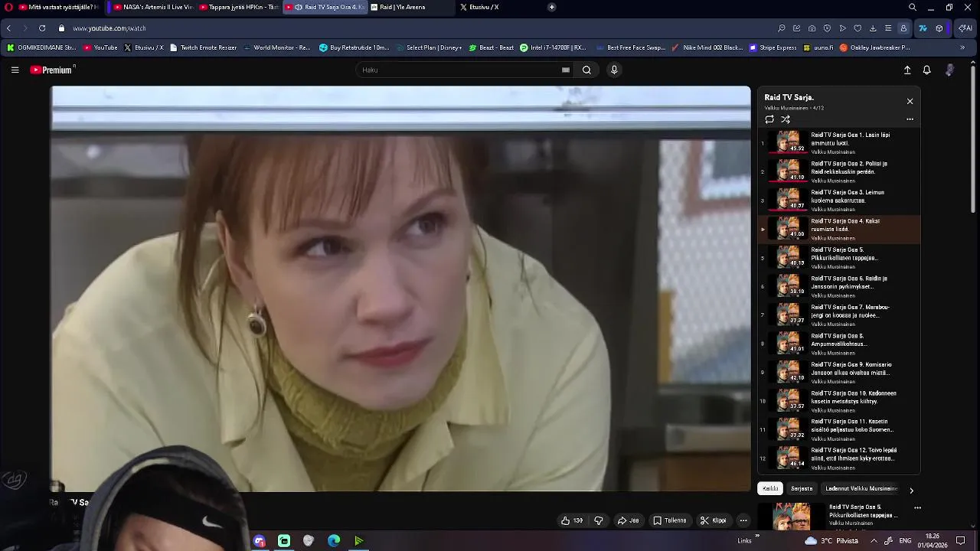
Task: Play Raid TV Sarja Osa 12 playlist item
Action: coord(838,458)
